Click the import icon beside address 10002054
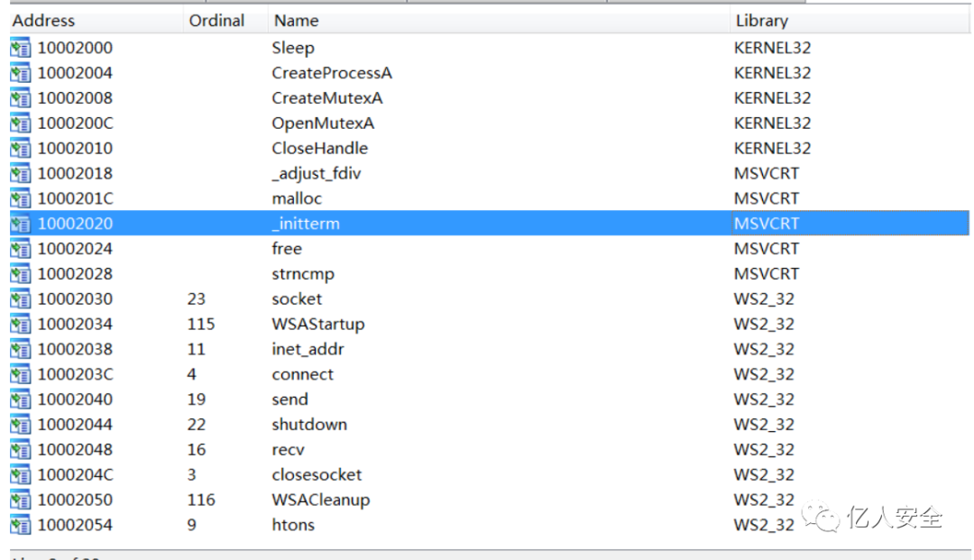974x560 pixels. click(x=20, y=525)
